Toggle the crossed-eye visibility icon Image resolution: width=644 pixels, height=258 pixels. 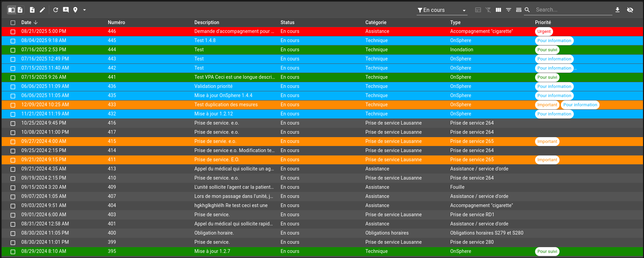(630, 10)
